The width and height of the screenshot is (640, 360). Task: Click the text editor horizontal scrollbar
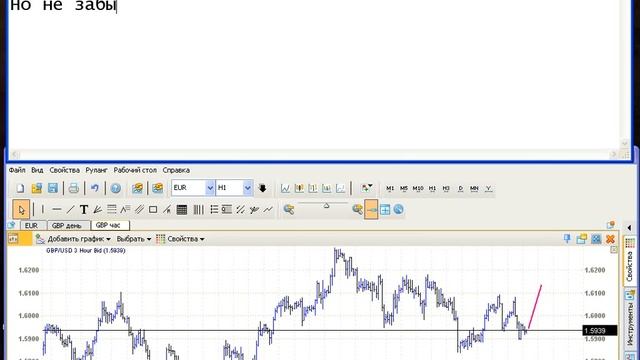coord(314,155)
